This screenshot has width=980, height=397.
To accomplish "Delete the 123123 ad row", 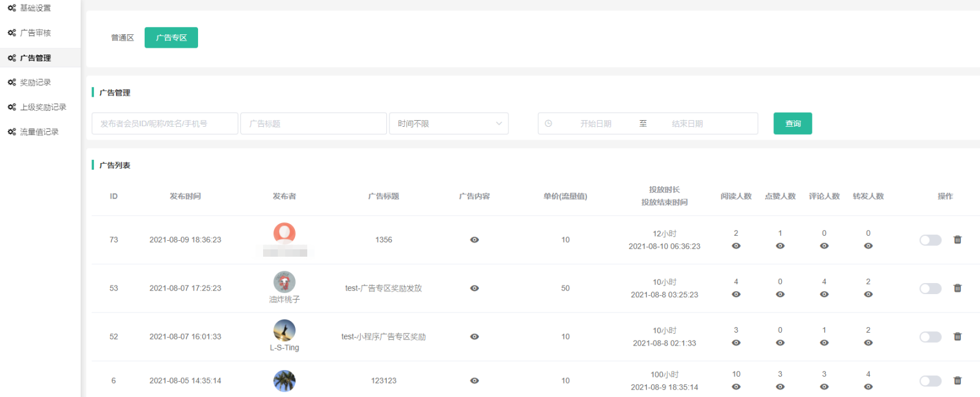I will click(x=957, y=380).
